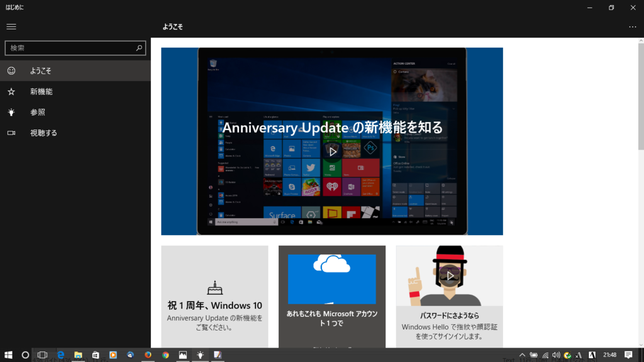Select ようこそ in the sidebar
Image resolution: width=644 pixels, height=362 pixels.
(x=75, y=70)
